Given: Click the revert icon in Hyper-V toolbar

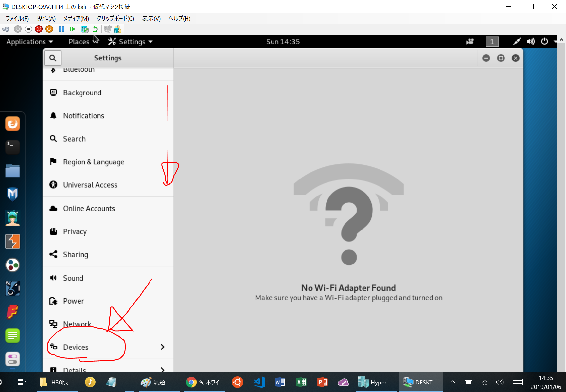Looking at the screenshot, I should (x=95, y=29).
